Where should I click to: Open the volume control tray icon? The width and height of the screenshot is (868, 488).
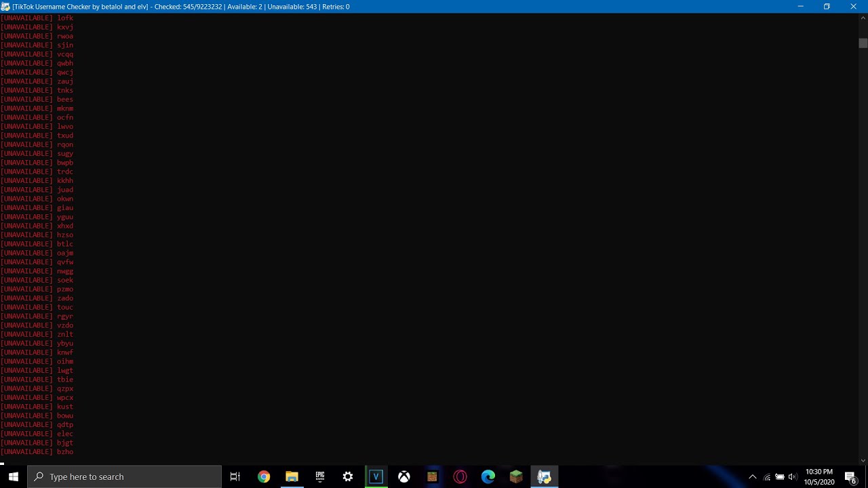[x=793, y=477]
